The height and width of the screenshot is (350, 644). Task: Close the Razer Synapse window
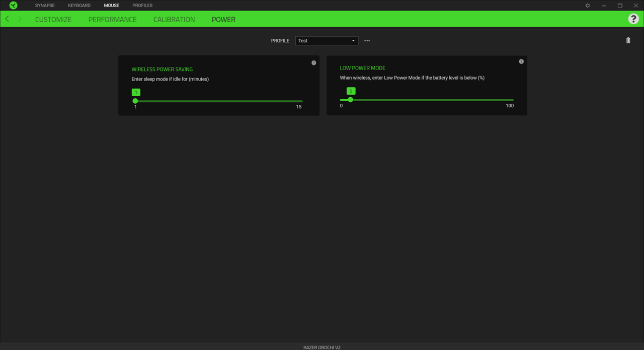[x=636, y=6]
